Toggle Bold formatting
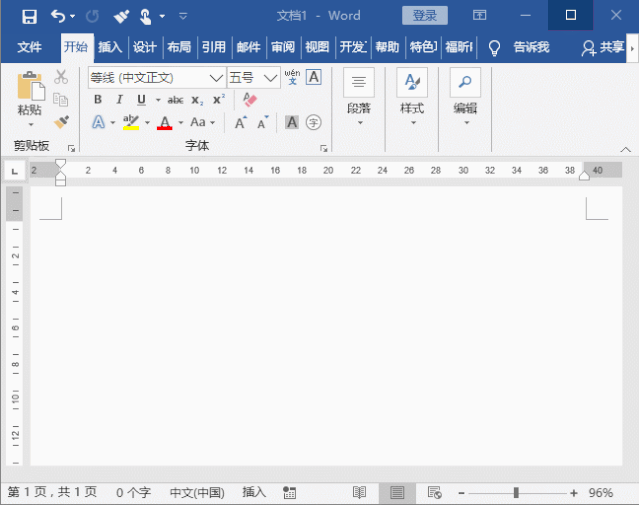639x505 pixels. [x=98, y=99]
